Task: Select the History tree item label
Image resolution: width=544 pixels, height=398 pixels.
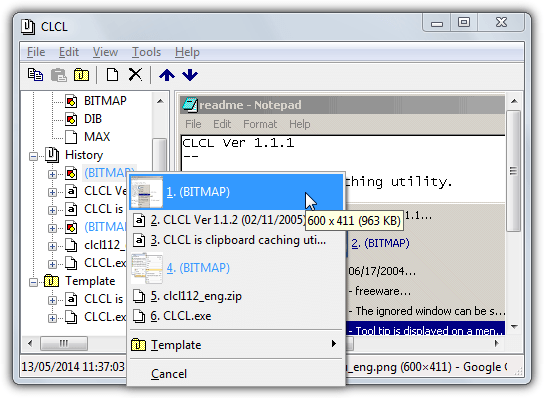Action: (84, 155)
